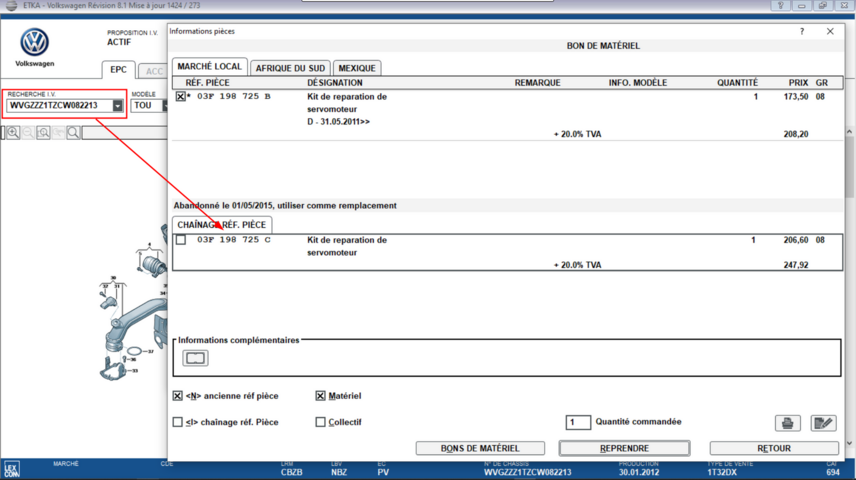Click the GR column header

822,82
